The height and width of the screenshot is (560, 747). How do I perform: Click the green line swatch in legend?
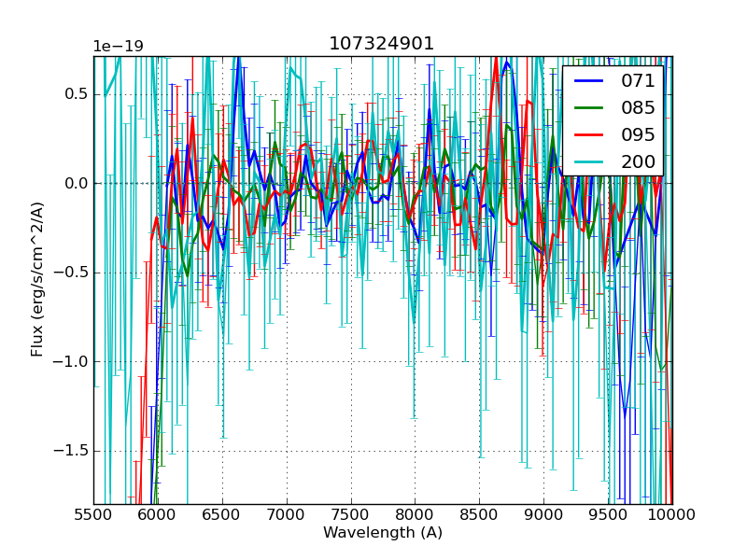click(590, 109)
